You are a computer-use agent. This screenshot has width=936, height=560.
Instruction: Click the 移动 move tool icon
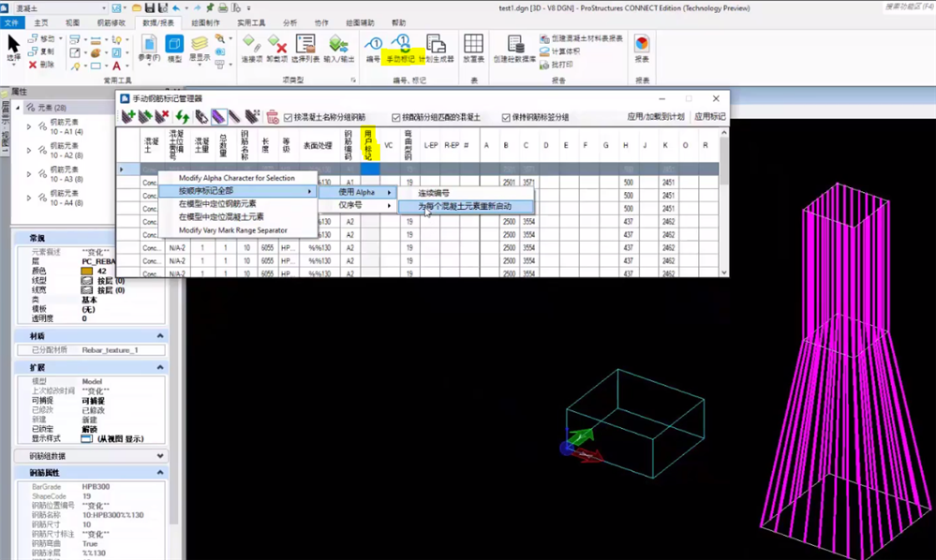click(34, 38)
